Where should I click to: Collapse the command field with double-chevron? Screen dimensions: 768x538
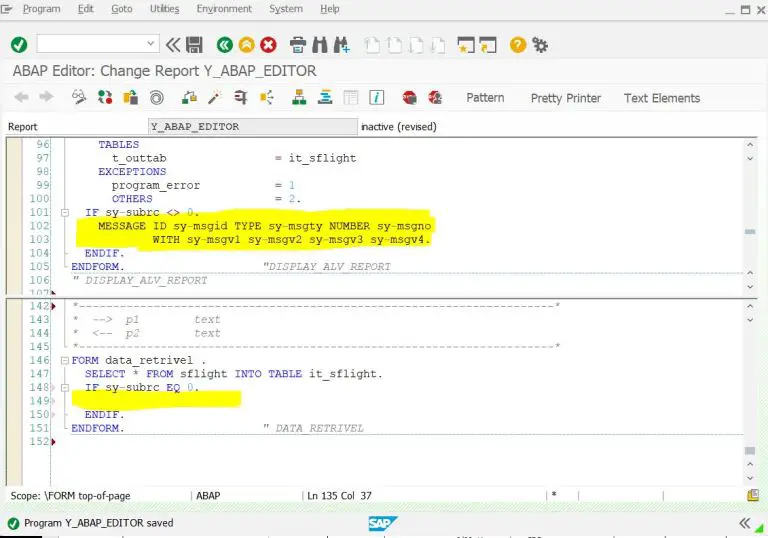pyautogui.click(x=172, y=45)
